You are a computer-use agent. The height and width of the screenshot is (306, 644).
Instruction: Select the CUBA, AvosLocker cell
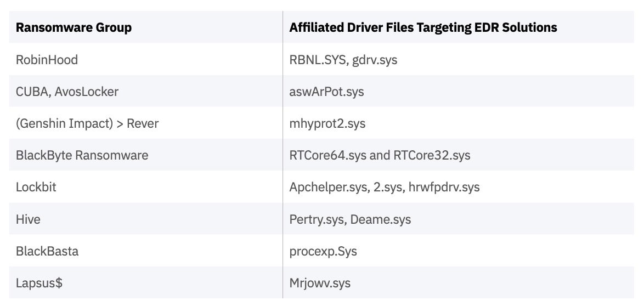[67, 92]
